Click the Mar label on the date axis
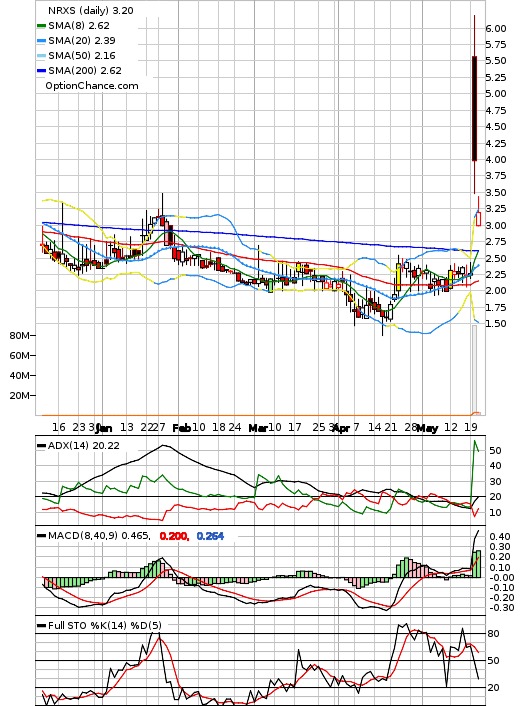526x706 pixels. 258,428
